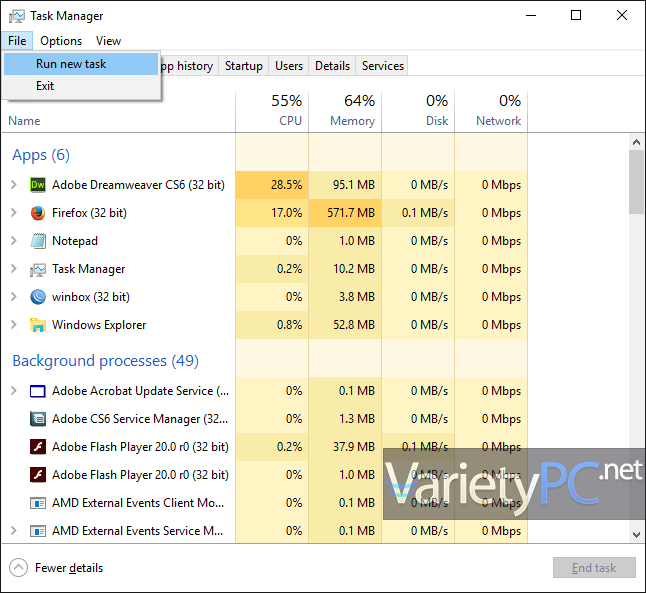The image size is (646, 593).
Task: Switch to the Services tab
Action: [382, 66]
